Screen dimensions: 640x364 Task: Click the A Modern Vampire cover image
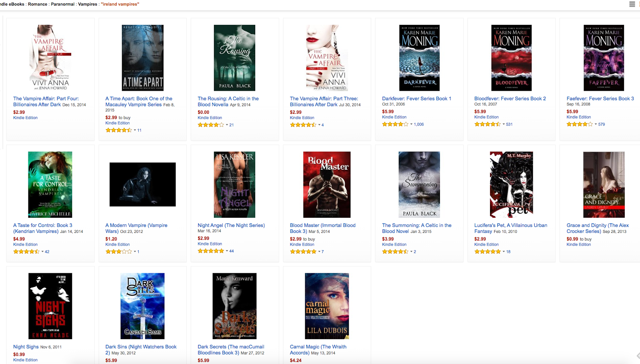coord(142,185)
